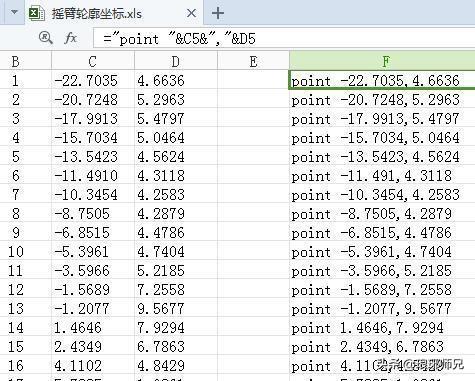Select D cell with value 4.2879
Viewport: 475px width, 381px height.
176,213
